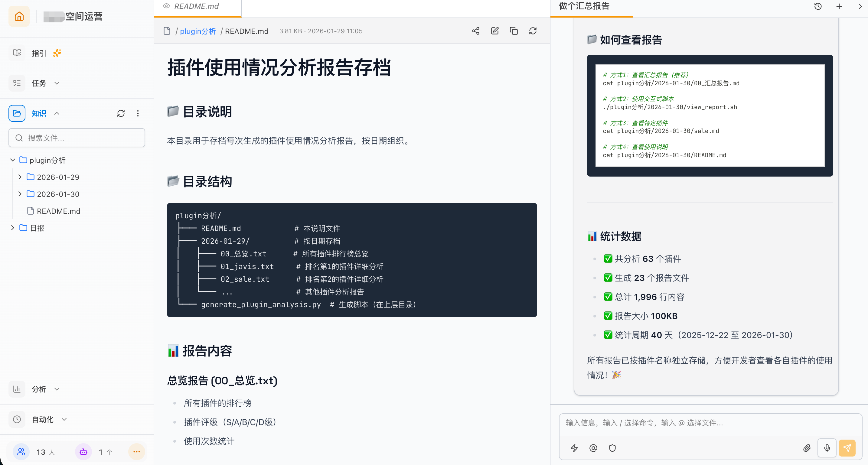Screen dimensions: 868x465
Task: Open the robot/bot panel at bottom left
Action: [83, 452]
